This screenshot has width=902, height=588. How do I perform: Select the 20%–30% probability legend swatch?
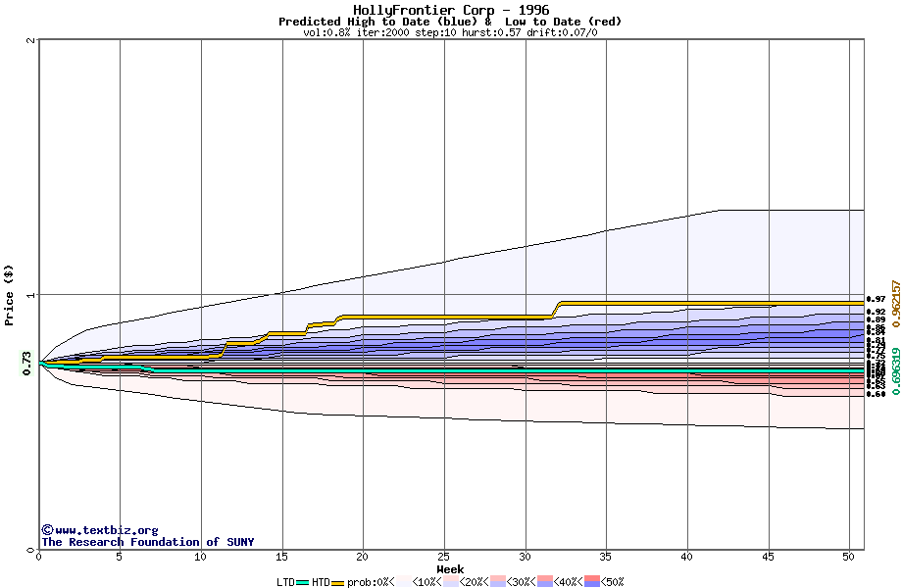tap(498, 582)
